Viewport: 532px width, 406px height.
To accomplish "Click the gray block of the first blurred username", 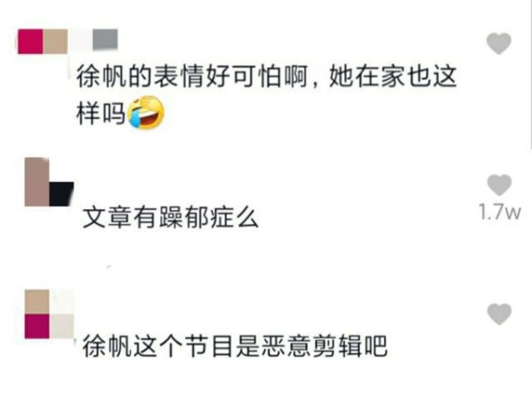I will 106,39.
